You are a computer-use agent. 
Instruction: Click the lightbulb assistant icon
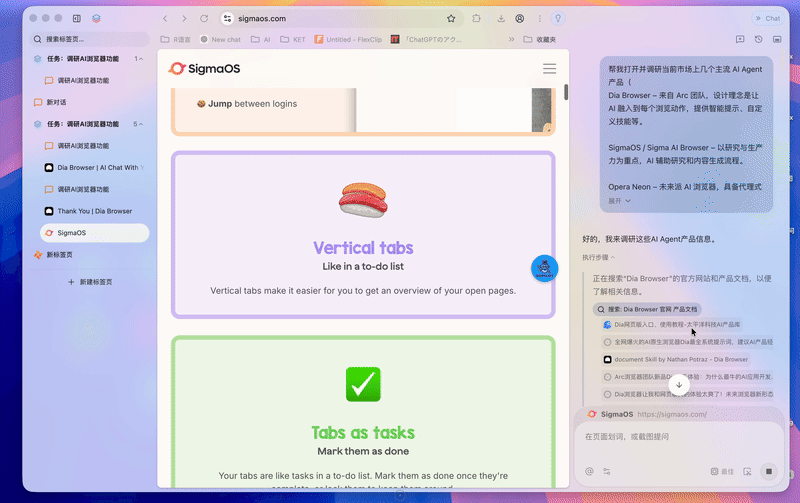[x=558, y=18]
